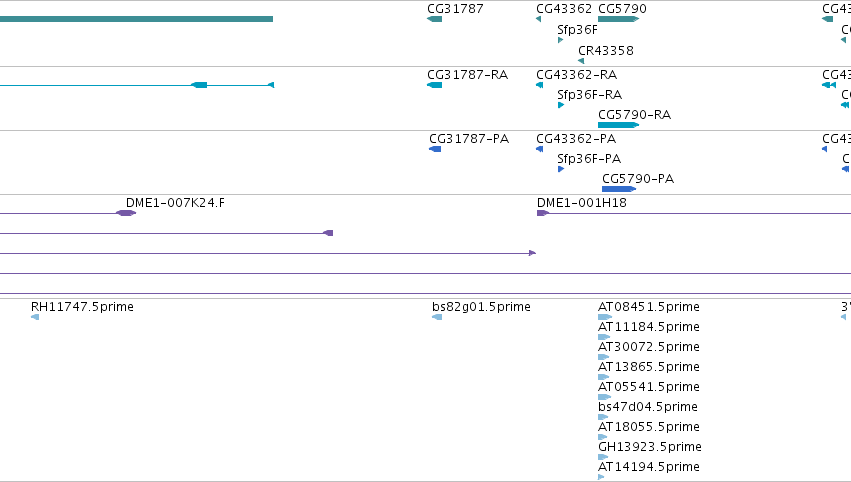Screen dimensions: 851x482
Task: Select the CG5790-PA protein feature bar
Action: 619,189
